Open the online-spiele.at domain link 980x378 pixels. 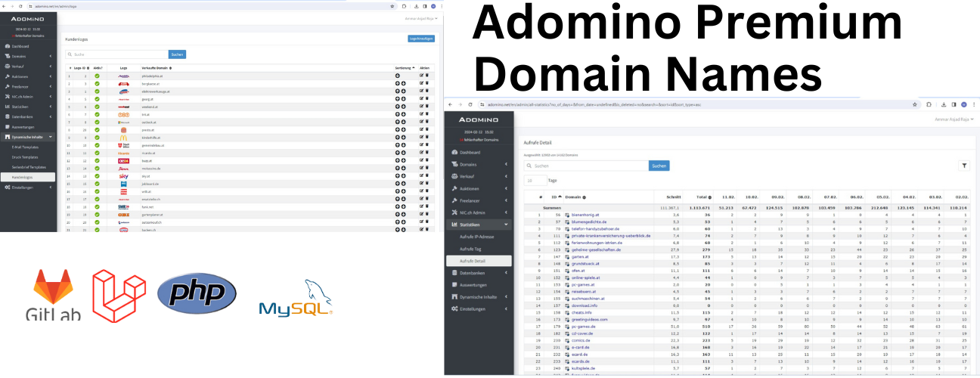point(586,277)
